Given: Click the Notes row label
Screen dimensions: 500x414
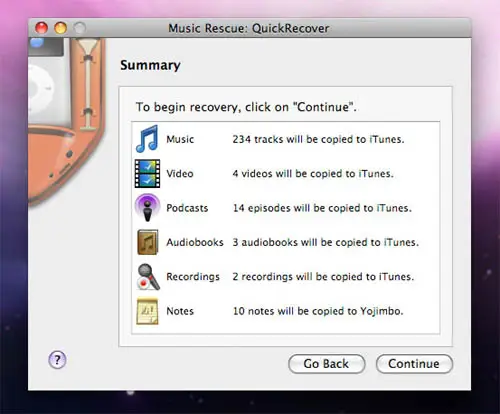Looking at the screenshot, I should click(x=180, y=311).
